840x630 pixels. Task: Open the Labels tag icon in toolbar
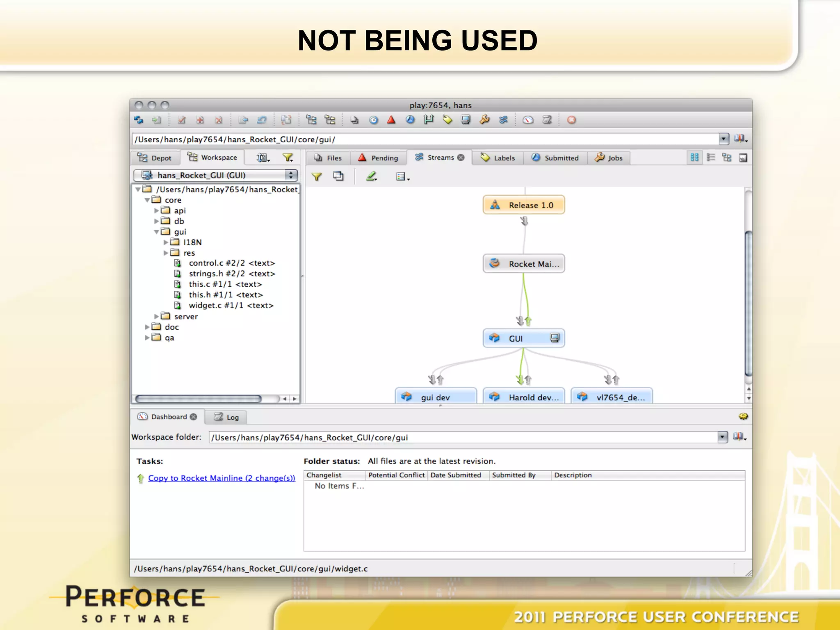447,120
